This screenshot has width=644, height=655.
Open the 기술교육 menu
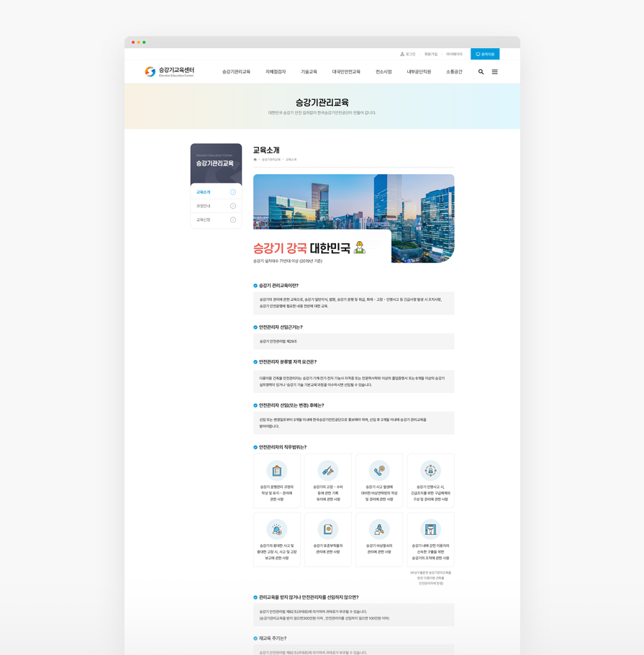tap(309, 72)
